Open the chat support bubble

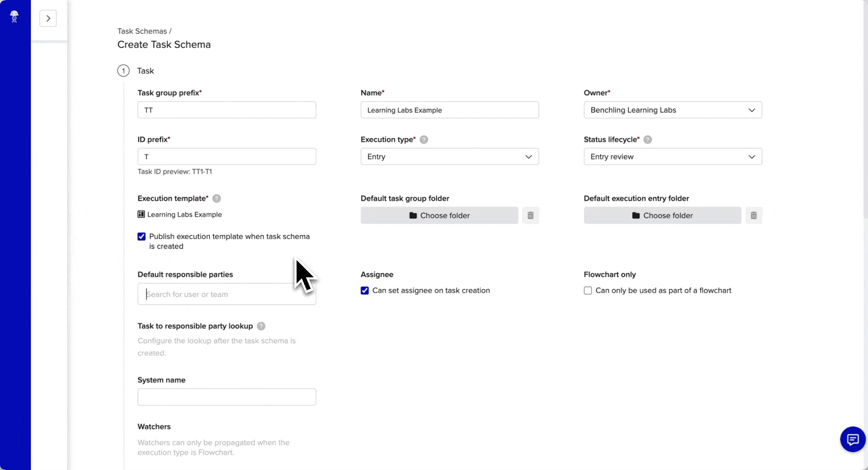click(853, 440)
